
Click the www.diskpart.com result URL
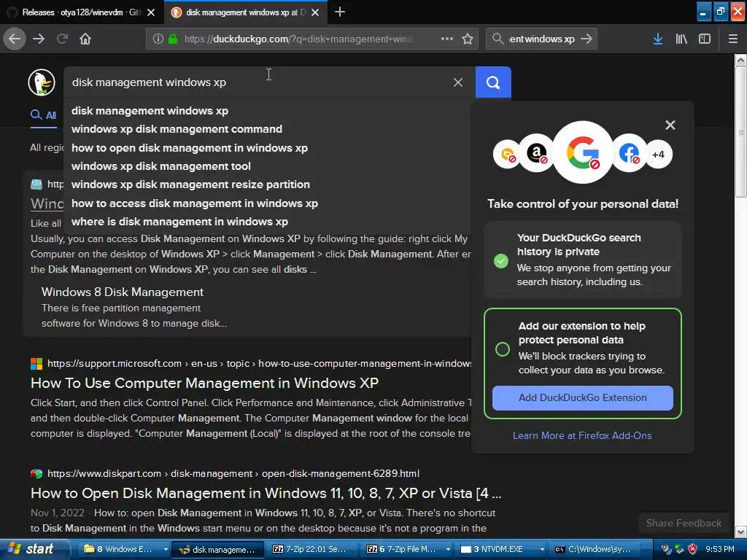233,473
